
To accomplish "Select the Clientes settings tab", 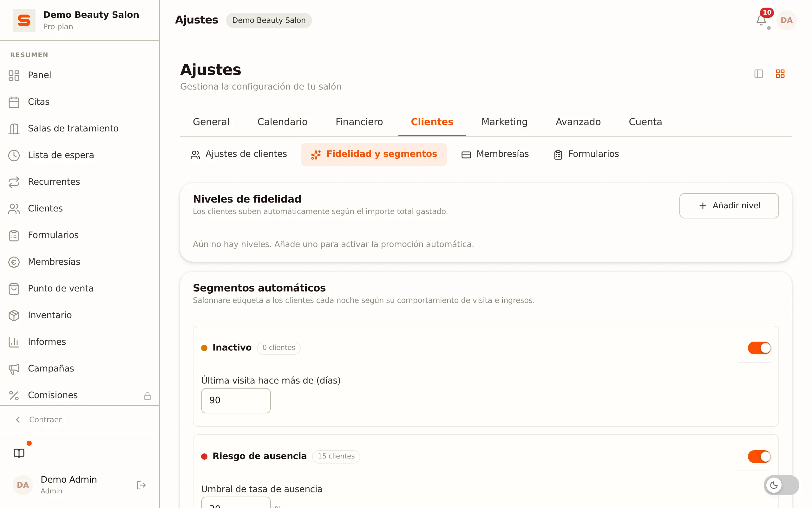I will point(432,122).
